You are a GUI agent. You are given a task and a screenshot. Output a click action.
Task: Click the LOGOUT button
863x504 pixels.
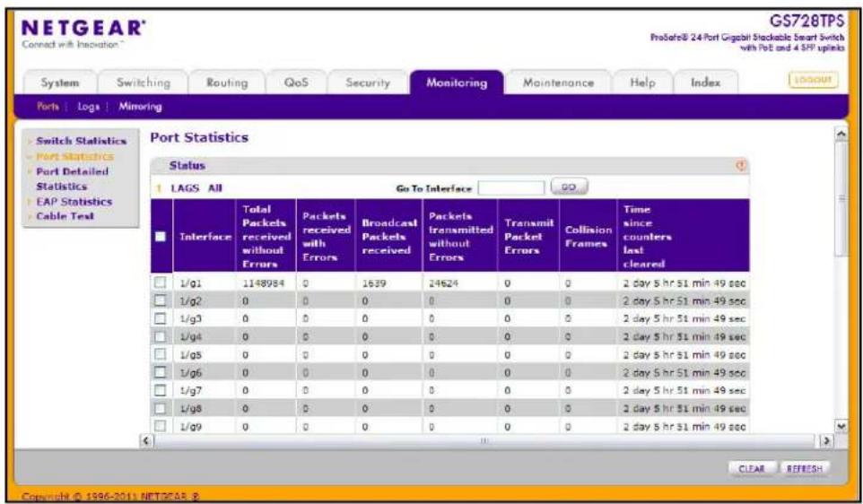click(814, 80)
